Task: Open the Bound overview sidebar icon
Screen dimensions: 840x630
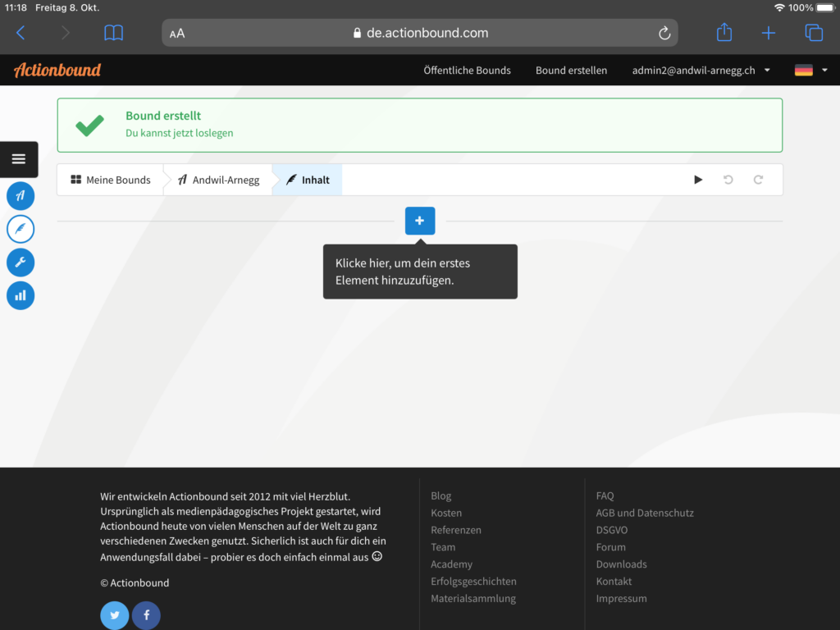Action: [21, 196]
